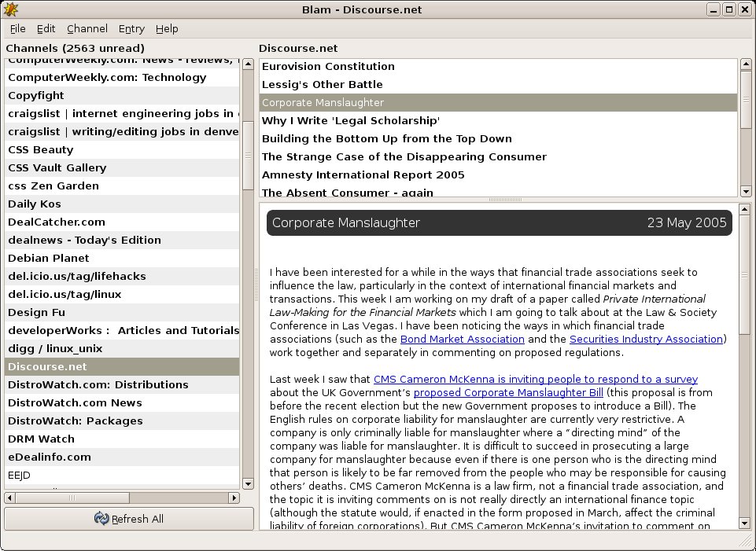This screenshot has width=756, height=551.
Task: Open the File menu
Action: 18,29
